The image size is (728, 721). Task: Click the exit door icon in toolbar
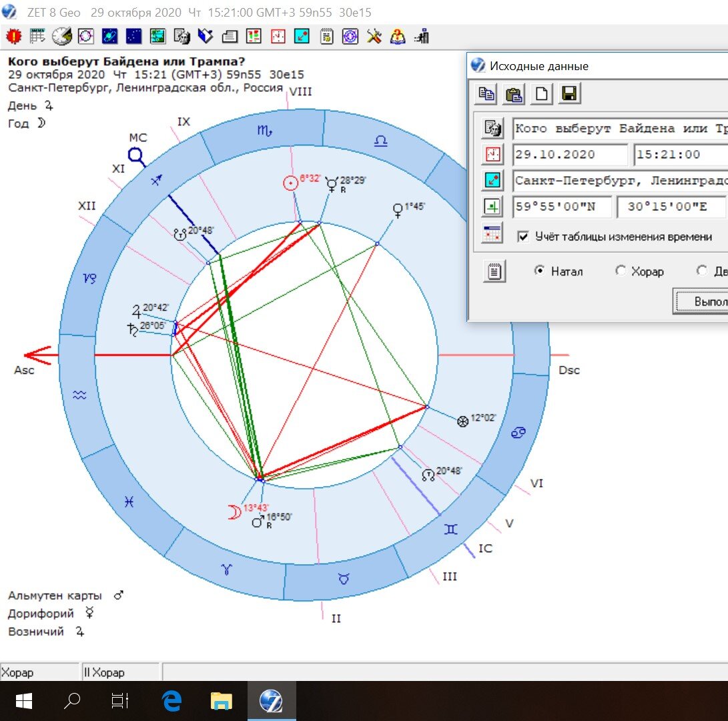(422, 36)
